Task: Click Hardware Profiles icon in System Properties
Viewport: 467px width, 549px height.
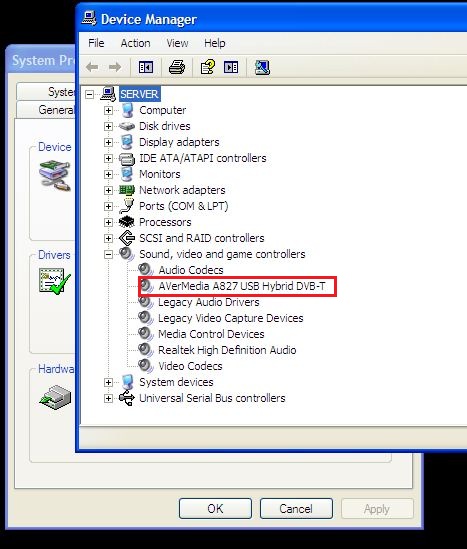Action: 56,397
